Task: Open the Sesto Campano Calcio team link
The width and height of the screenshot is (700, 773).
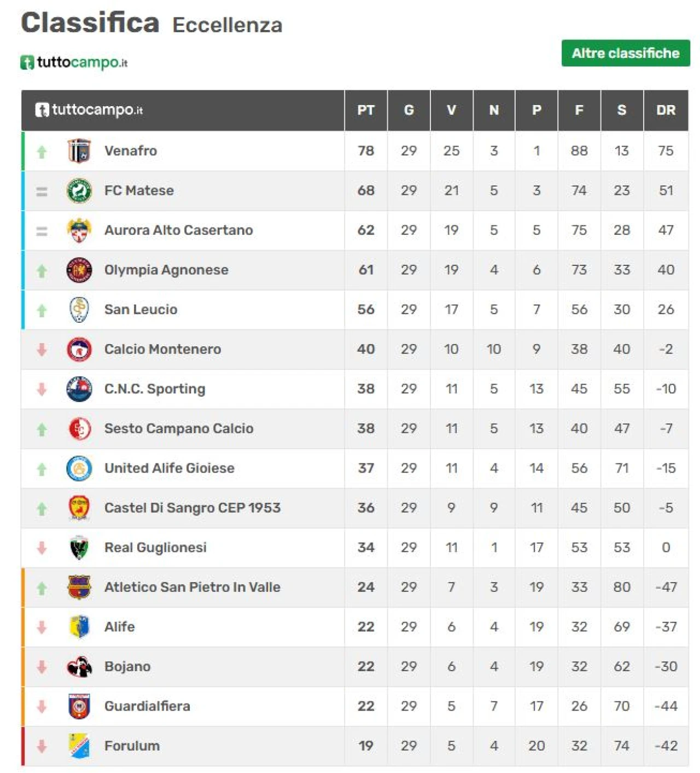Action: [178, 428]
